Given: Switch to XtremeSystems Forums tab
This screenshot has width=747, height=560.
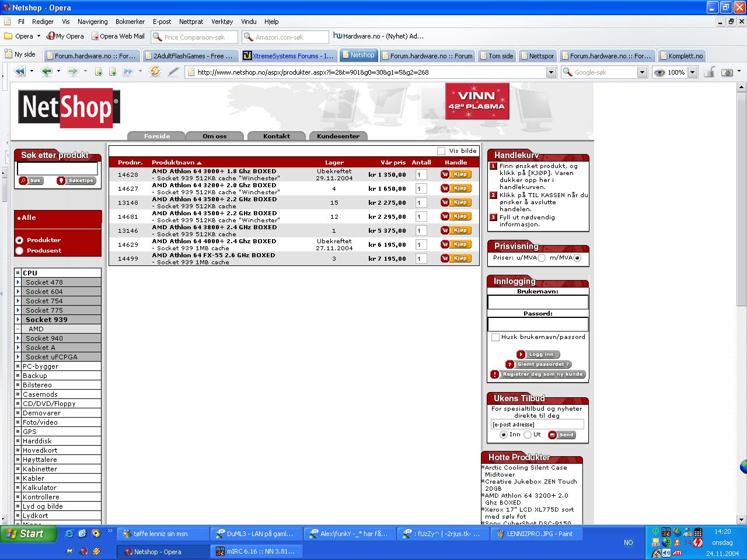Looking at the screenshot, I should coord(288,56).
